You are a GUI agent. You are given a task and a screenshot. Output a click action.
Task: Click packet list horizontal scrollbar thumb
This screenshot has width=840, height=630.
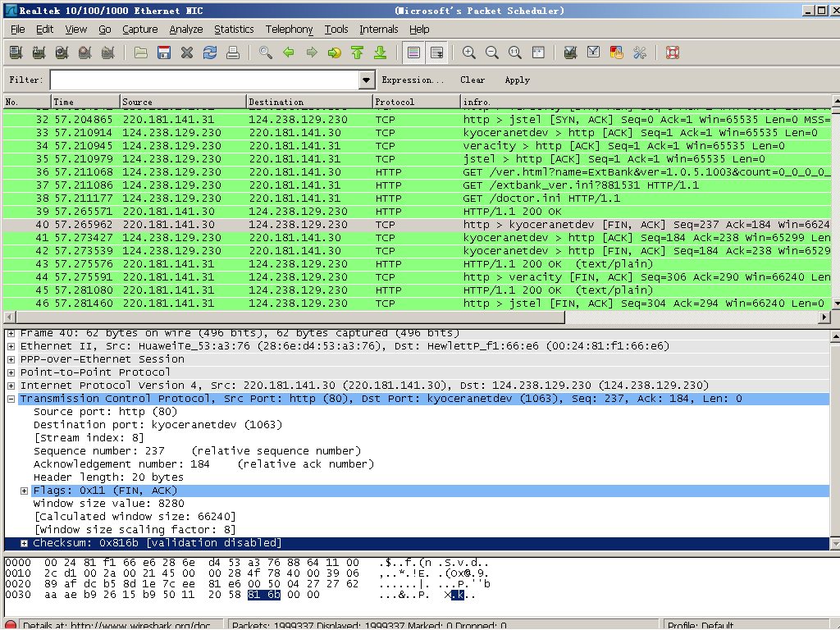[x=290, y=317]
